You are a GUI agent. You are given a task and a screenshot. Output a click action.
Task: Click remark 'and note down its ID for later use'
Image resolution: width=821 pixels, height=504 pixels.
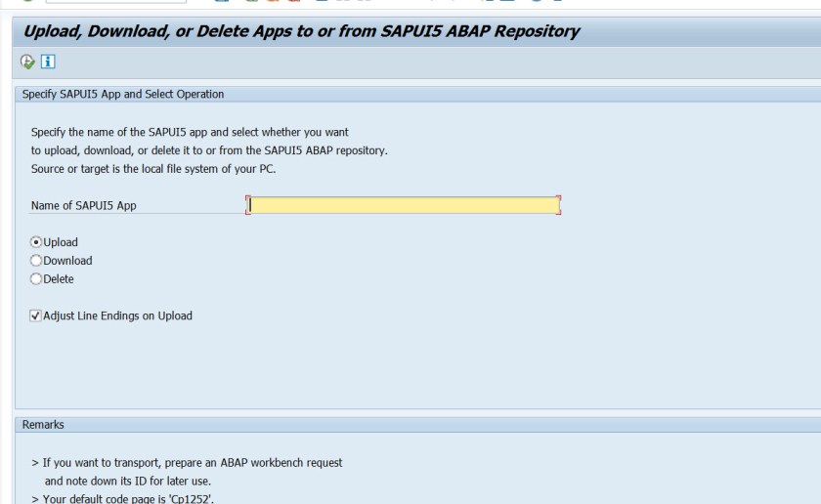tap(128, 481)
